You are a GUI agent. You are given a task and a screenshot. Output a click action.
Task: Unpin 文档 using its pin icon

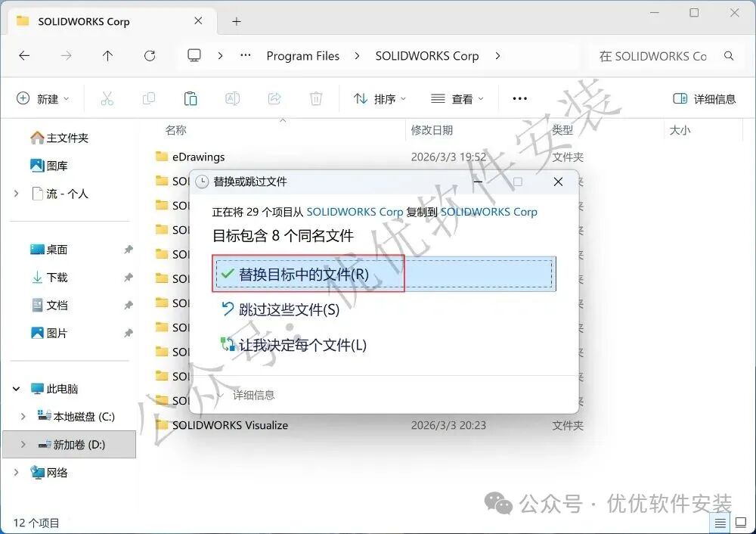[129, 306]
